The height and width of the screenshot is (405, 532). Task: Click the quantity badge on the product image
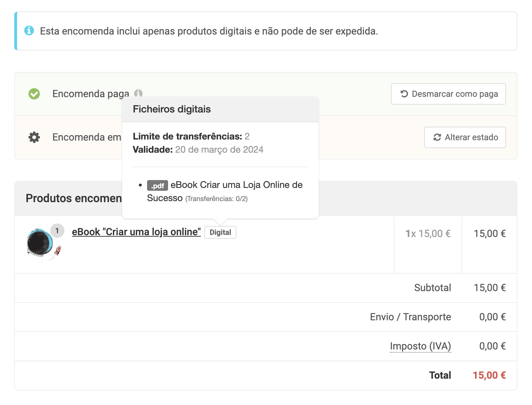click(57, 231)
